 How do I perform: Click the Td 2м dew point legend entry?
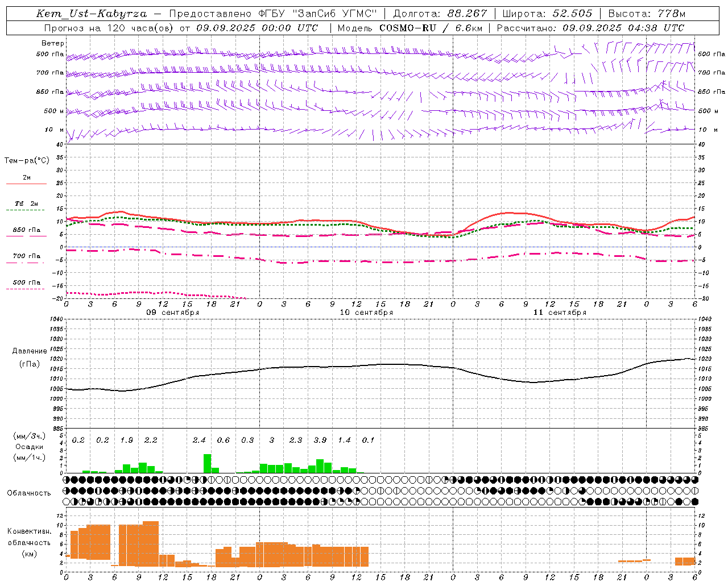click(27, 203)
